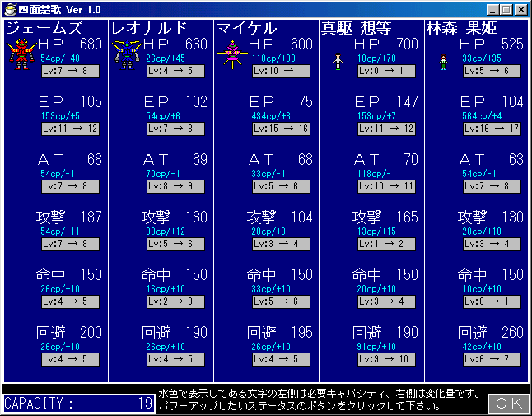The image size is (532, 416).
Task: Click Michael's pink star-shaped unit sprite
Action: coord(232,54)
